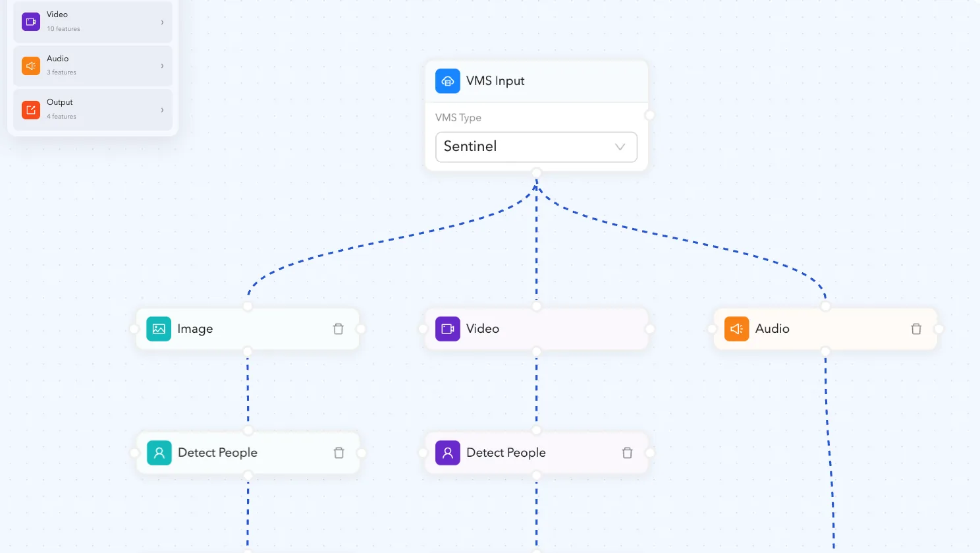The height and width of the screenshot is (553, 980).
Task: Click the Output icon in sidebar
Action: [31, 109]
